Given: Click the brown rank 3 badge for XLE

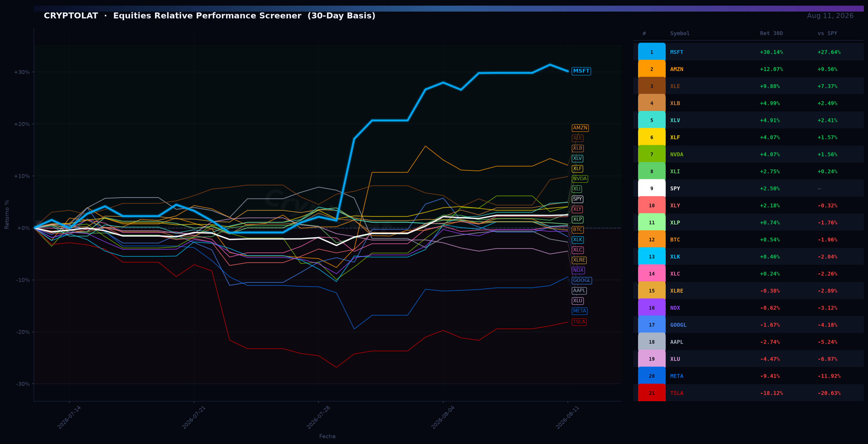Looking at the screenshot, I should tap(651, 86).
